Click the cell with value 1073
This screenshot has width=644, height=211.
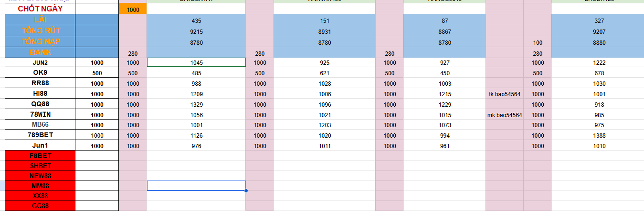coord(444,125)
